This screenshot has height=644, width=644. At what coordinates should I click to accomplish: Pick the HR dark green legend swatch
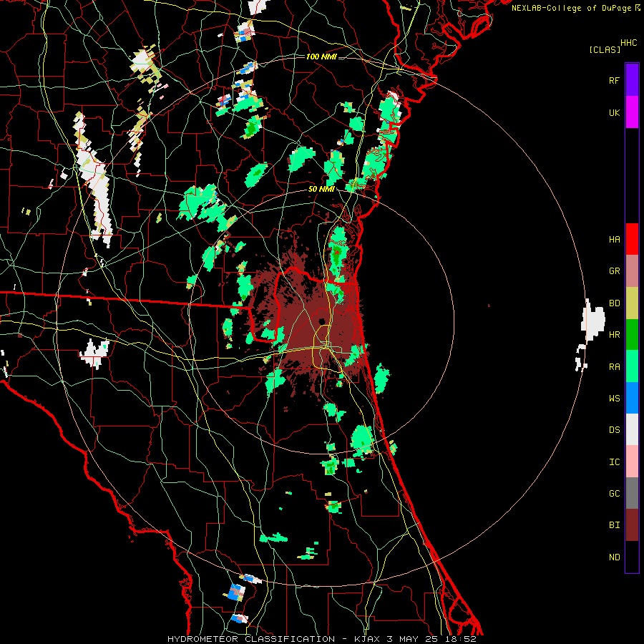point(632,335)
